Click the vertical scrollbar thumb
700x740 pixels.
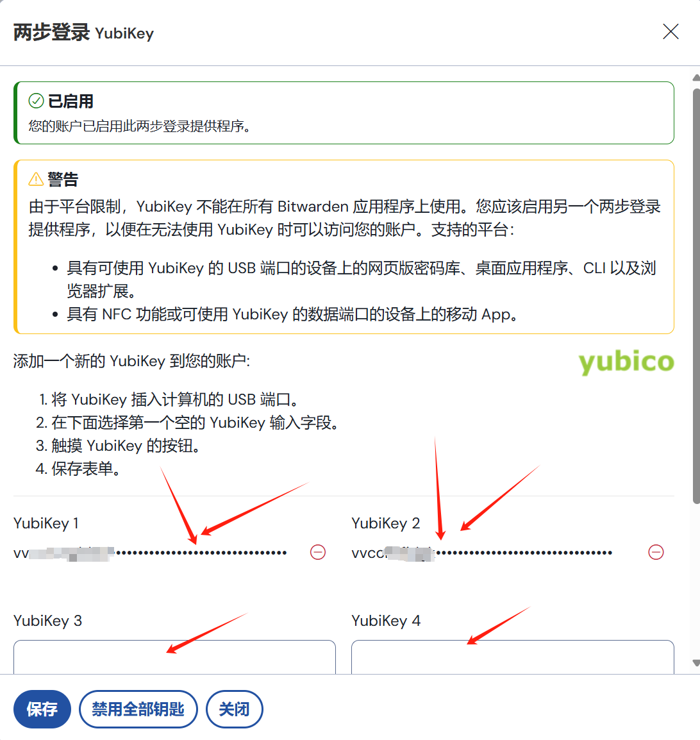pyautogui.click(x=696, y=296)
